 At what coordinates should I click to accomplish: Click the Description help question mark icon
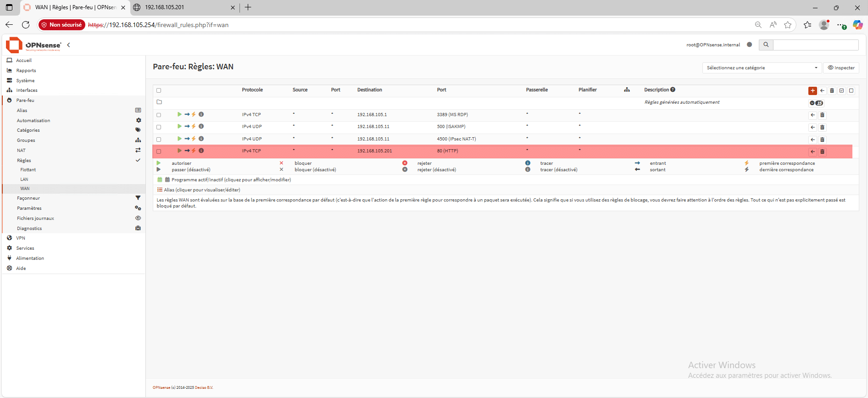(673, 90)
